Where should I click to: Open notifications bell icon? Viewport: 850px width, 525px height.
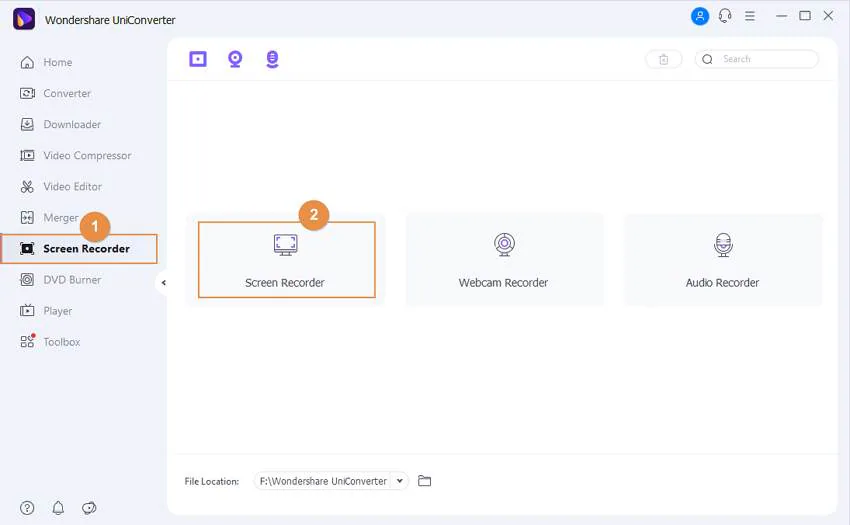coord(58,508)
